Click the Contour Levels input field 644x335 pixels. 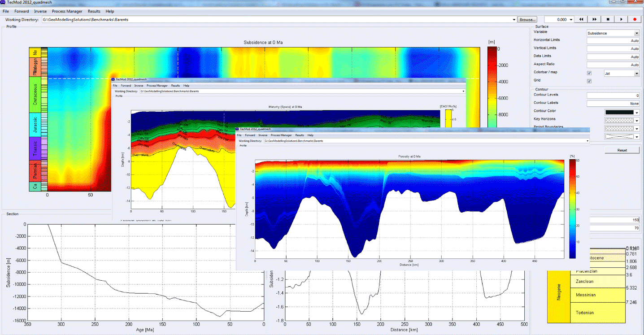pyautogui.click(x=613, y=96)
